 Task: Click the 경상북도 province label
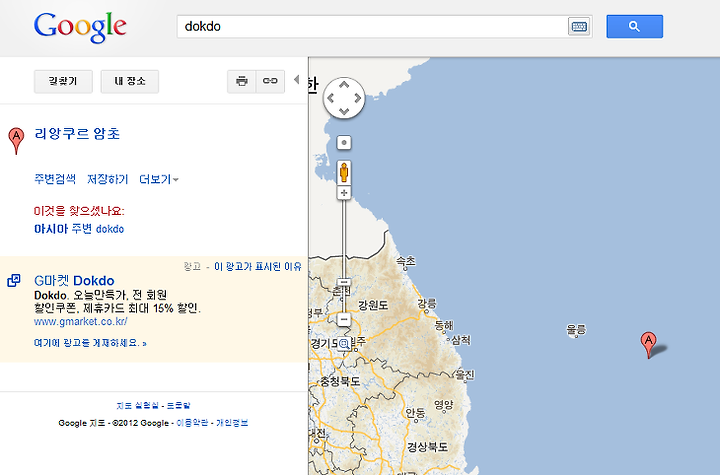pyautogui.click(x=428, y=446)
